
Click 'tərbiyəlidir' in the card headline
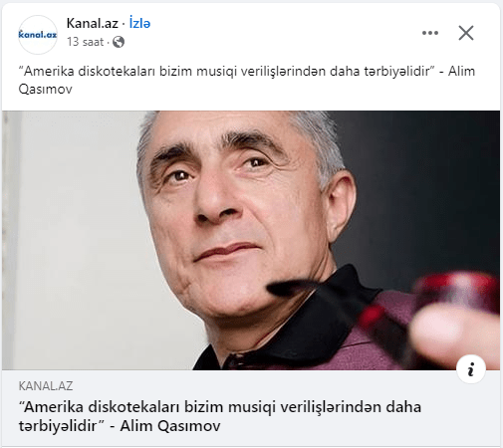(x=60, y=426)
